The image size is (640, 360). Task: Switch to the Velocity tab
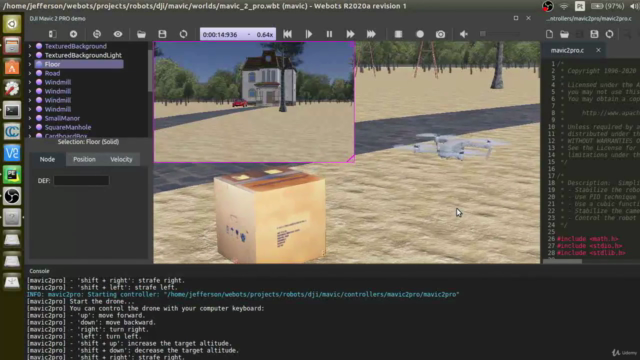click(121, 159)
